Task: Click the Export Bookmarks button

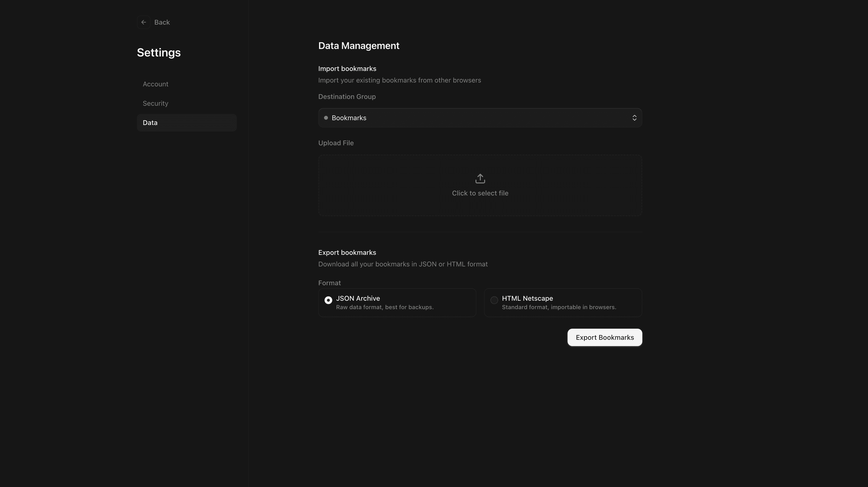Action: [x=604, y=337]
